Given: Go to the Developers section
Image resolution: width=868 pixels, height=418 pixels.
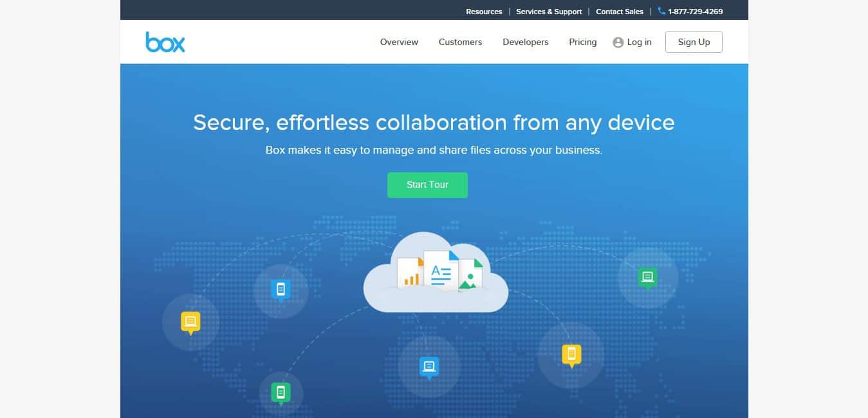Looking at the screenshot, I should (x=526, y=42).
